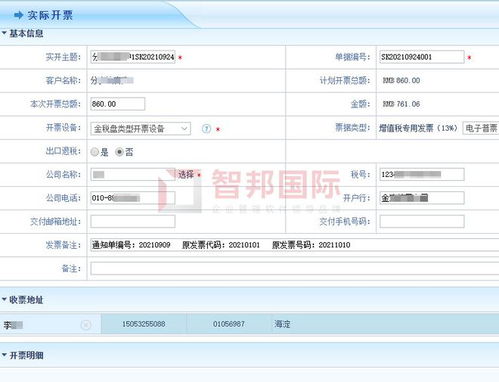Click the 选择 link beside 公司名称

(x=186, y=174)
